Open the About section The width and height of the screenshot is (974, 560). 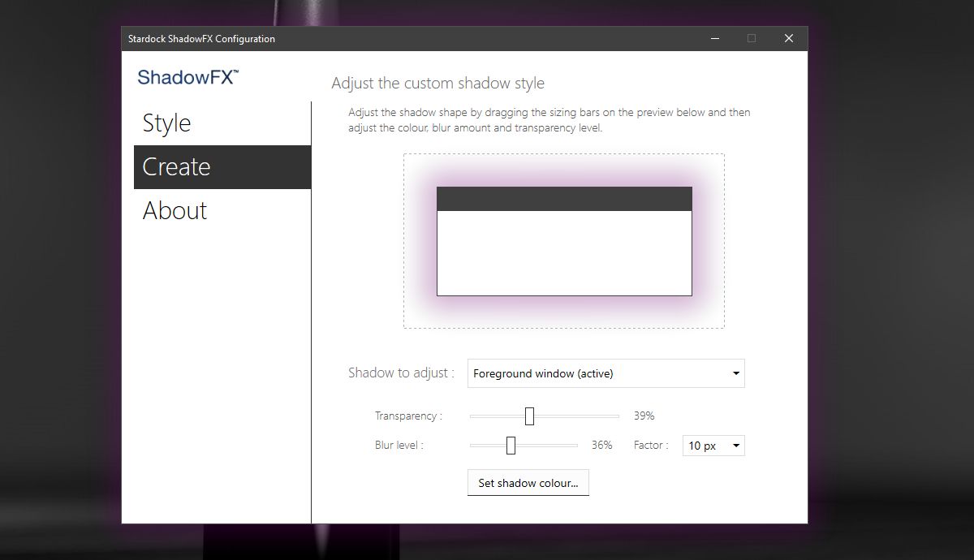click(222, 211)
